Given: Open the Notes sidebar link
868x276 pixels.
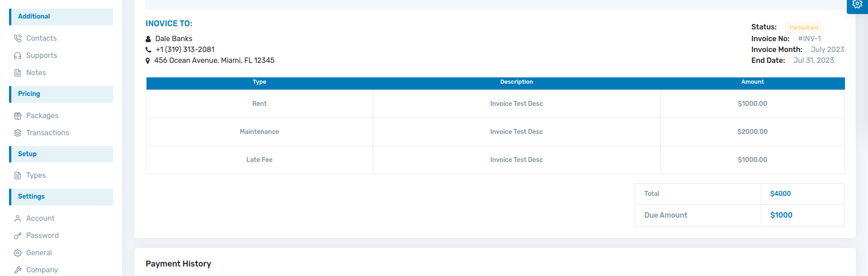Looking at the screenshot, I should click(36, 73).
